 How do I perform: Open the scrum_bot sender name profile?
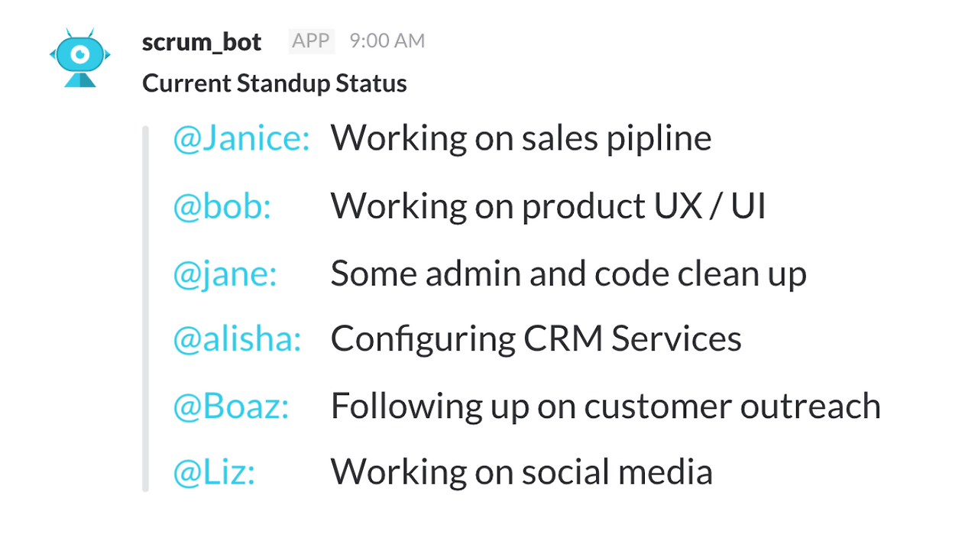click(x=202, y=41)
